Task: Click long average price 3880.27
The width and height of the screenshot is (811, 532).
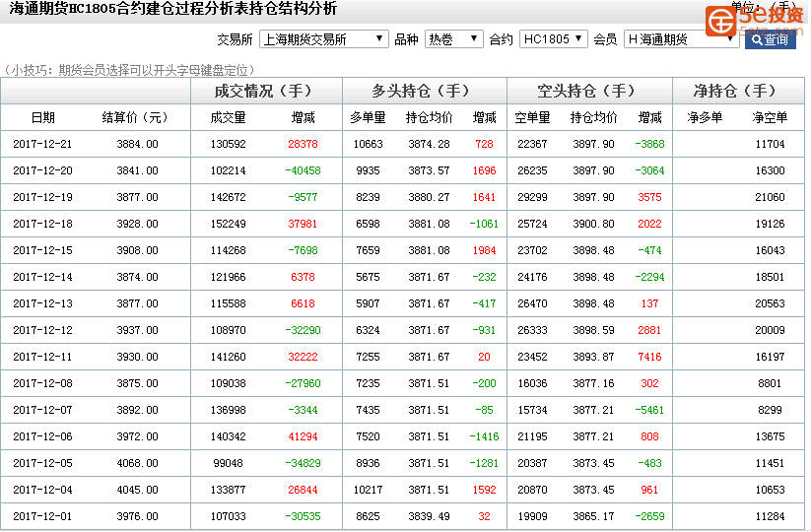Action: [429, 197]
